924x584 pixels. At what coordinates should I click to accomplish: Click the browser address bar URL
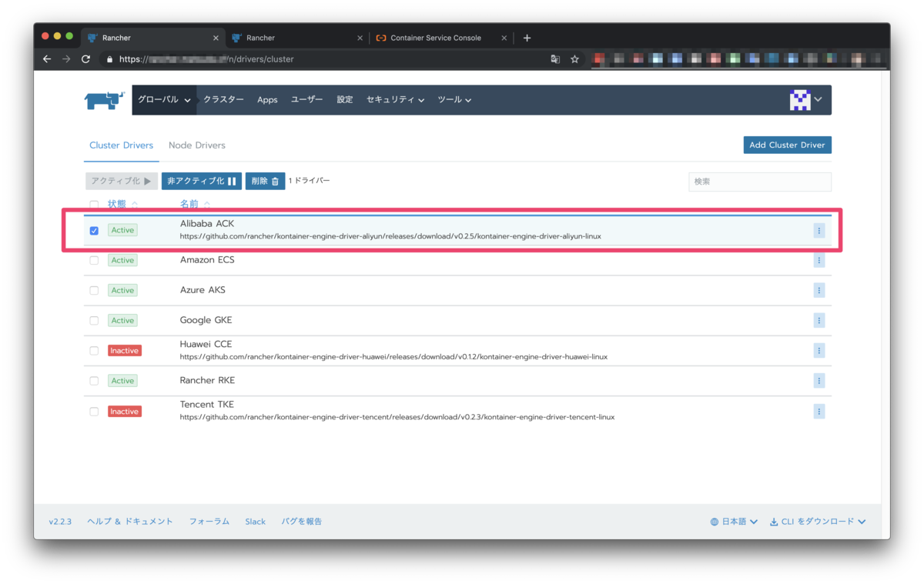tap(206, 59)
